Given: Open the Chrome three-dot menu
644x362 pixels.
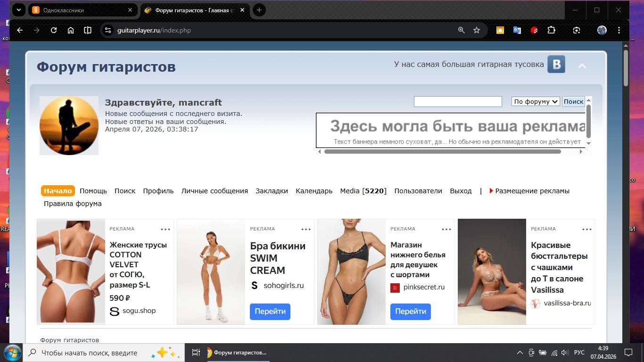Looking at the screenshot, I should point(619,30).
